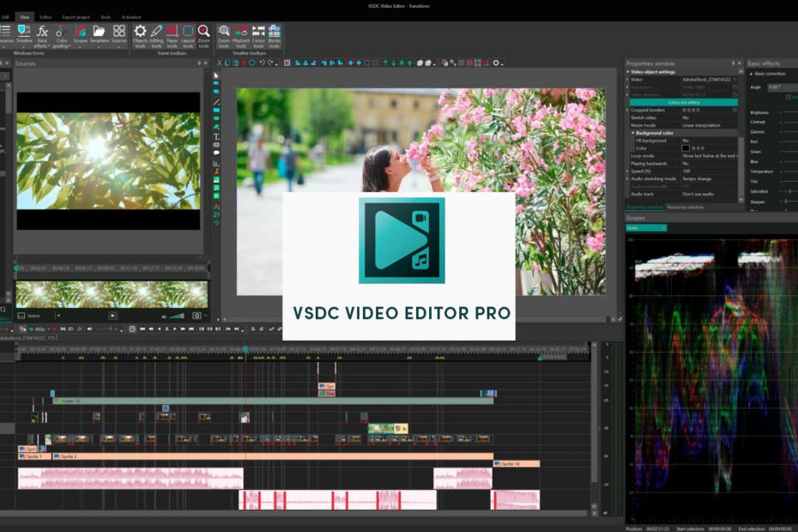Click the Cut scissors icon

point(220,63)
